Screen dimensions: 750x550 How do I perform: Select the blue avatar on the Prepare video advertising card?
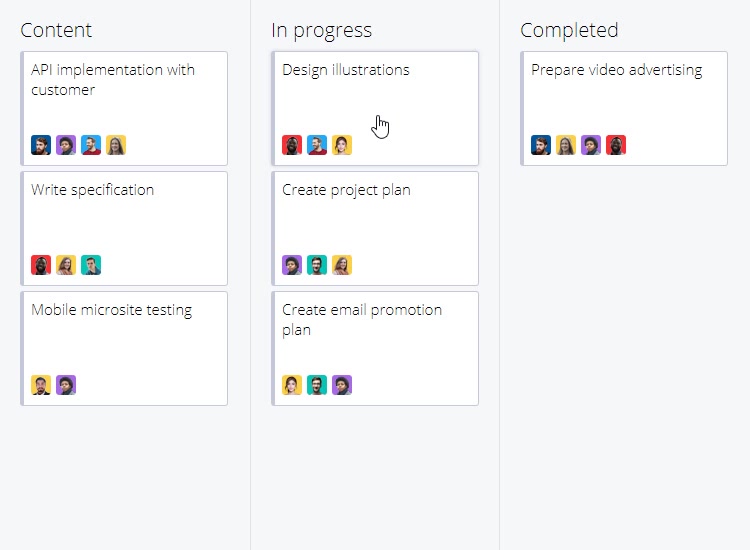tap(541, 145)
